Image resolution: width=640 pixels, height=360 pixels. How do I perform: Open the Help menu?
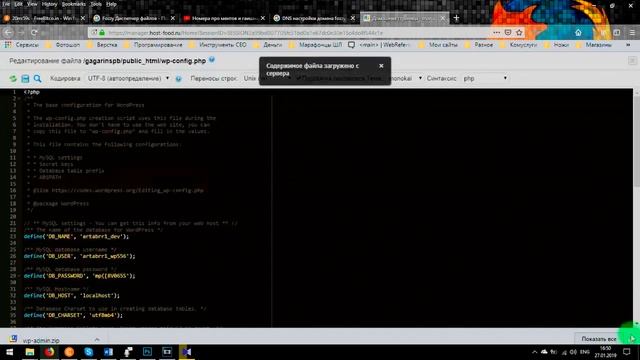coord(111,4)
